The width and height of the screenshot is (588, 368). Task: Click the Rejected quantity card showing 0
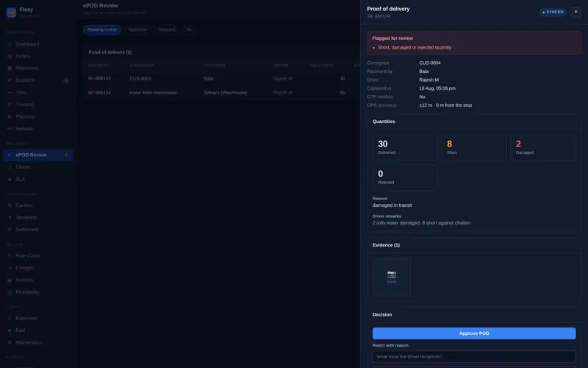tap(405, 177)
